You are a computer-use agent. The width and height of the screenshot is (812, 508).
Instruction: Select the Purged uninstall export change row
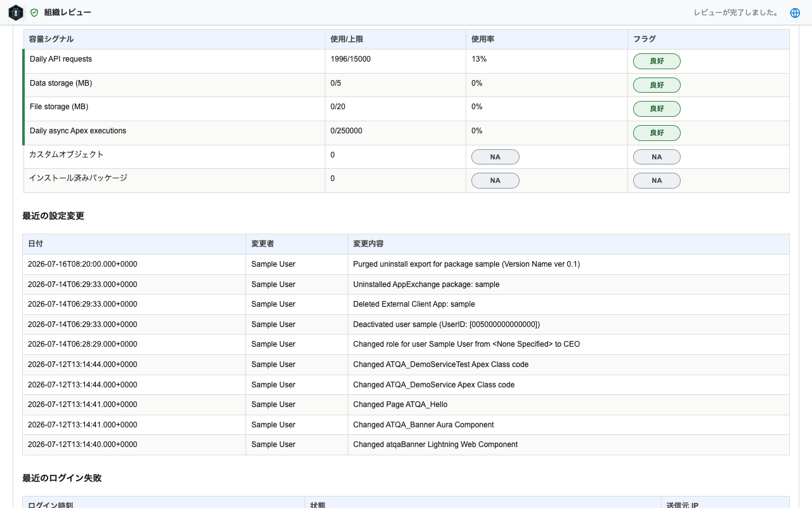click(406, 264)
